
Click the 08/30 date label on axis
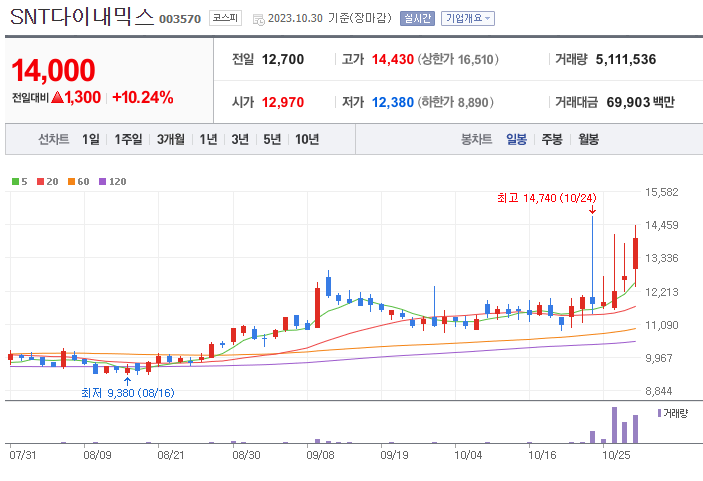click(246, 455)
